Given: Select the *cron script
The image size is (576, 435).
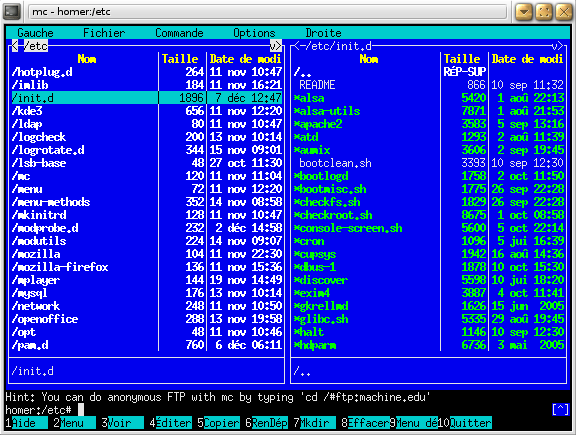Looking at the screenshot, I should 429,241.
